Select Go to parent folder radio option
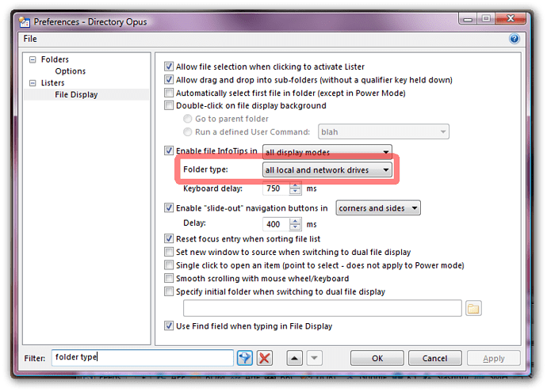 point(188,119)
